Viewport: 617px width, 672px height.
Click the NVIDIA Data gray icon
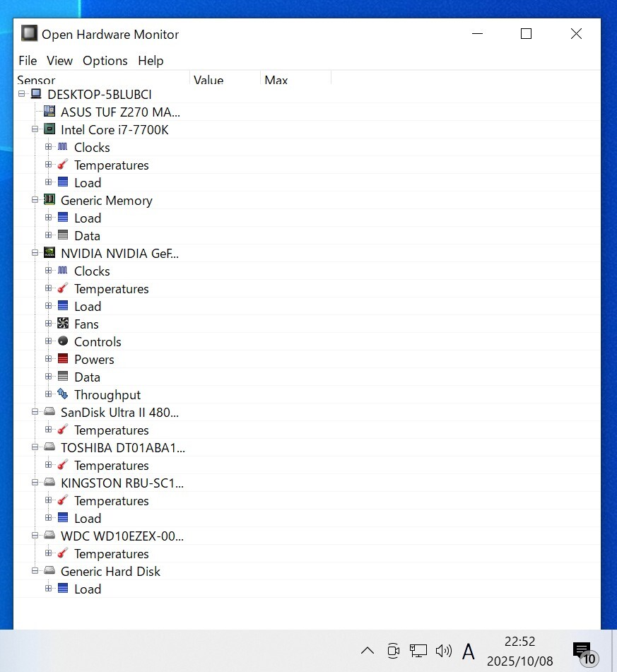63,377
